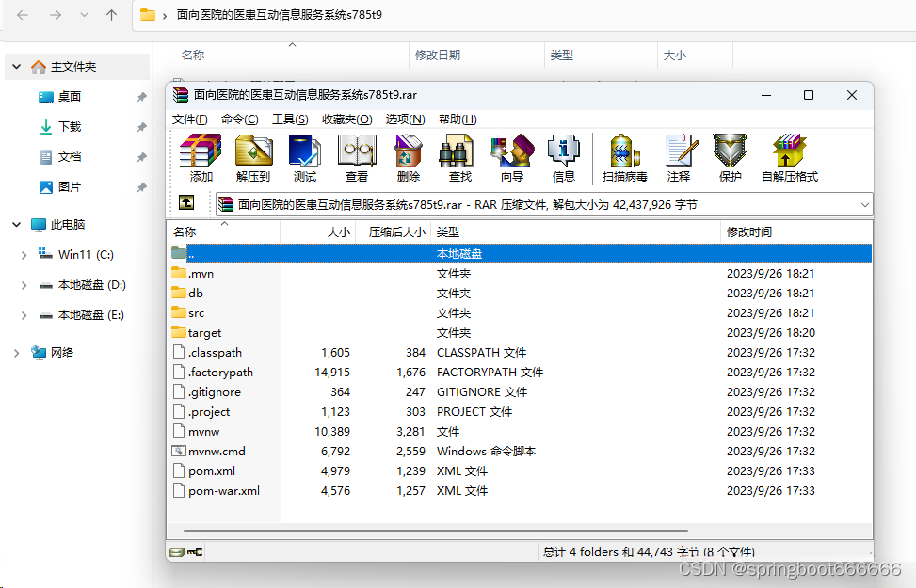The height and width of the screenshot is (588, 916).
Task: Open the 工具(S) menu
Action: (290, 119)
